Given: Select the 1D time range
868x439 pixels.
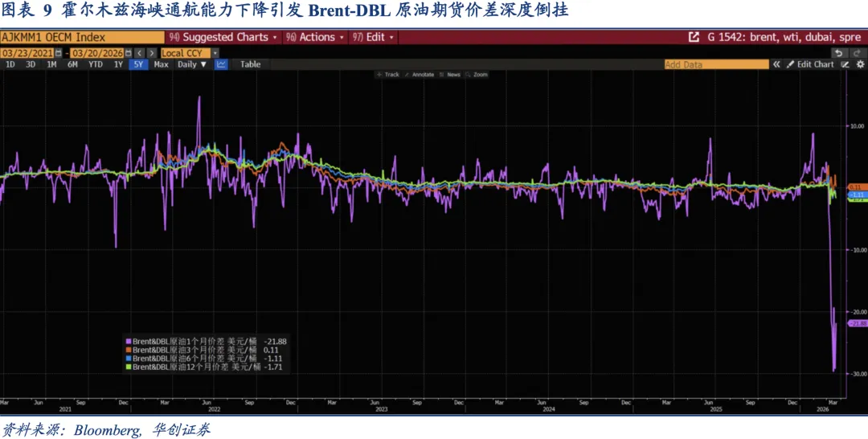Looking at the screenshot, I should tap(10, 64).
